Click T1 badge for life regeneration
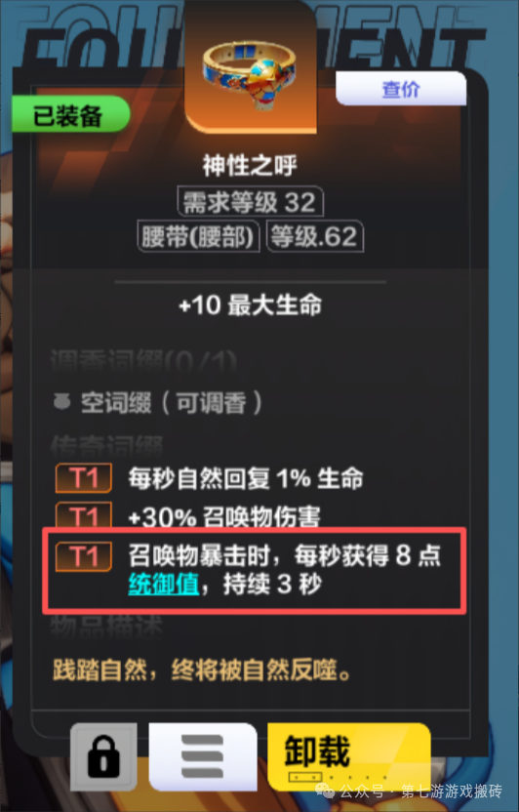 84,478
